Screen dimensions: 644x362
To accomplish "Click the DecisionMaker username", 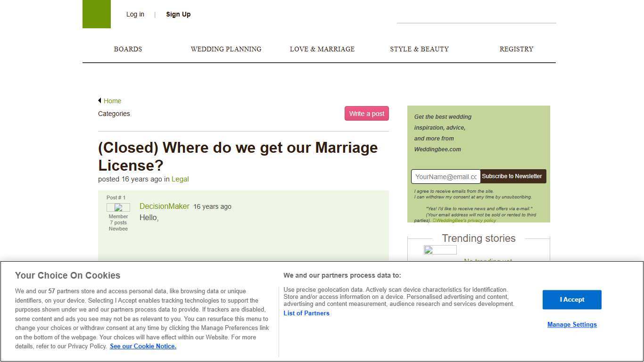I will (165, 206).
